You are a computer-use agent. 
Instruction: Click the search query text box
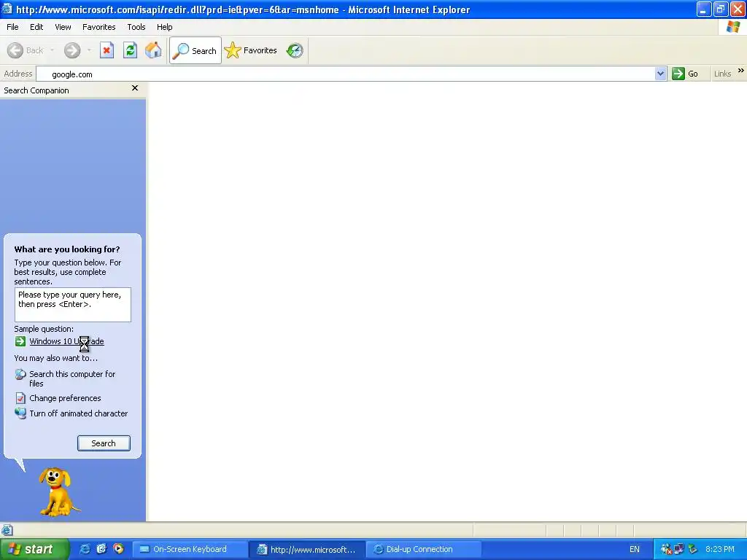coord(72,305)
